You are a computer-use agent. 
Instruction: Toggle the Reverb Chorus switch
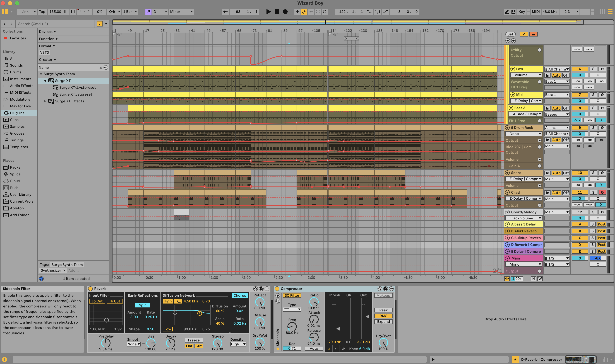click(x=239, y=296)
